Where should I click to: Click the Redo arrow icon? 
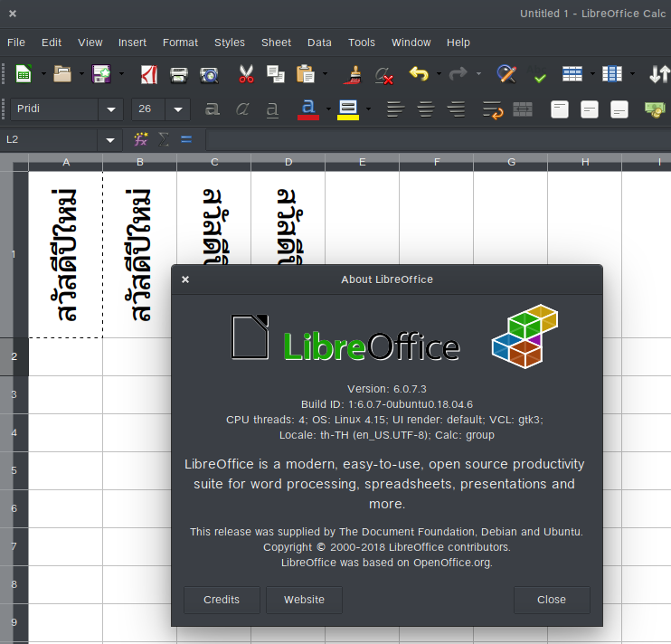pyautogui.click(x=458, y=74)
